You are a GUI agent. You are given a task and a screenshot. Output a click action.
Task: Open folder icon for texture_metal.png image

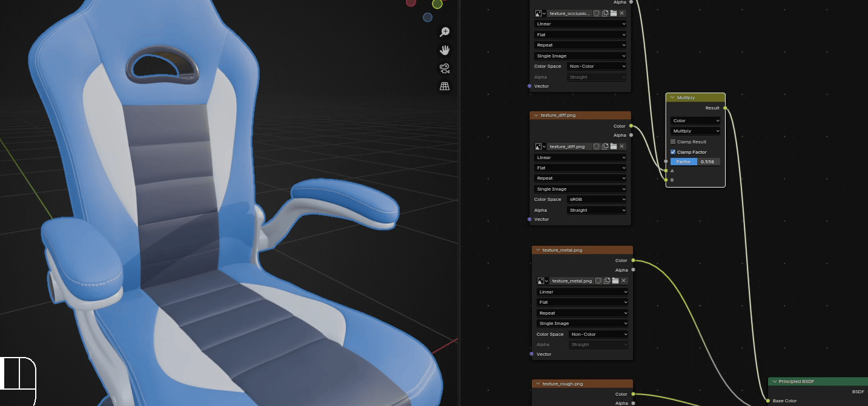point(615,281)
